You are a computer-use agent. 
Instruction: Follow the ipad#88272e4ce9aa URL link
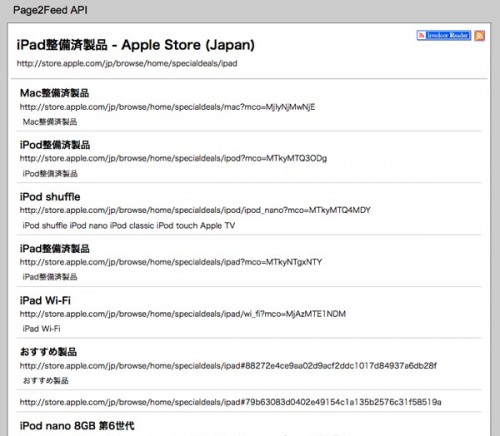[x=228, y=366]
